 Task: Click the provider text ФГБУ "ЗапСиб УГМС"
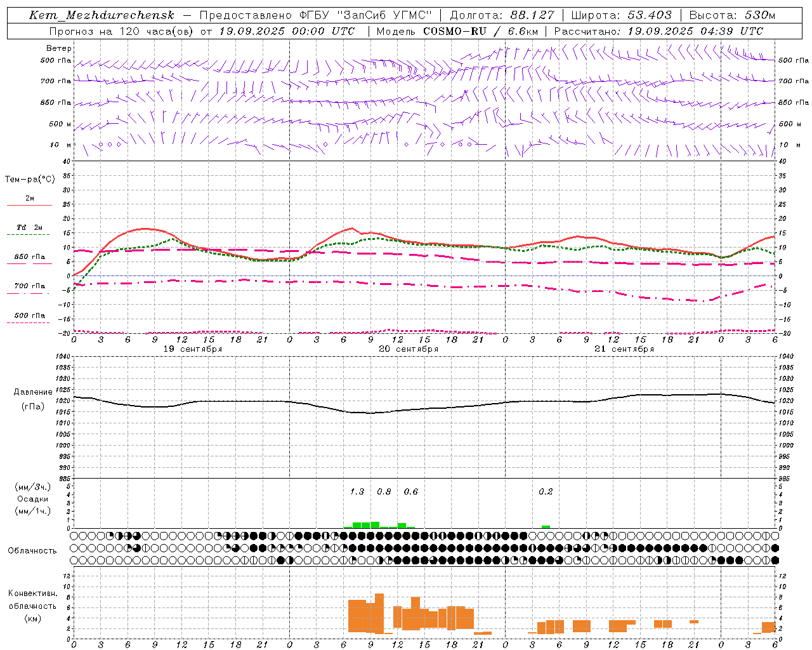365,15
